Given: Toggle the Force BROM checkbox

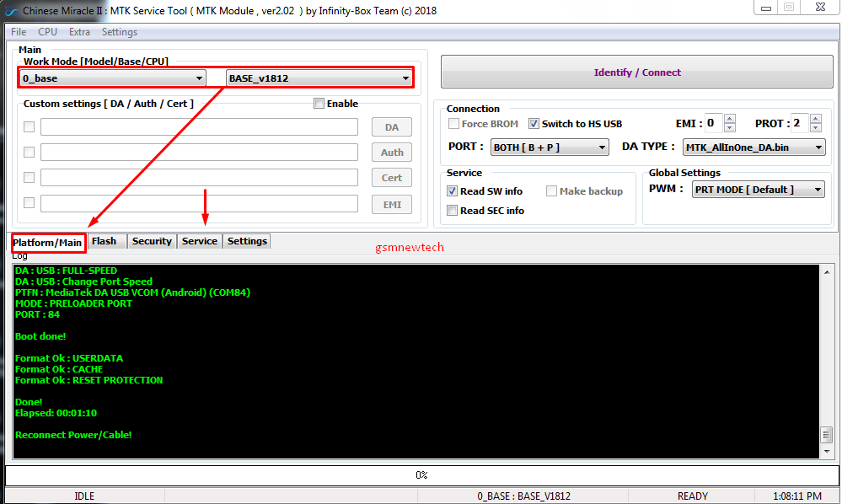Looking at the screenshot, I should point(453,124).
